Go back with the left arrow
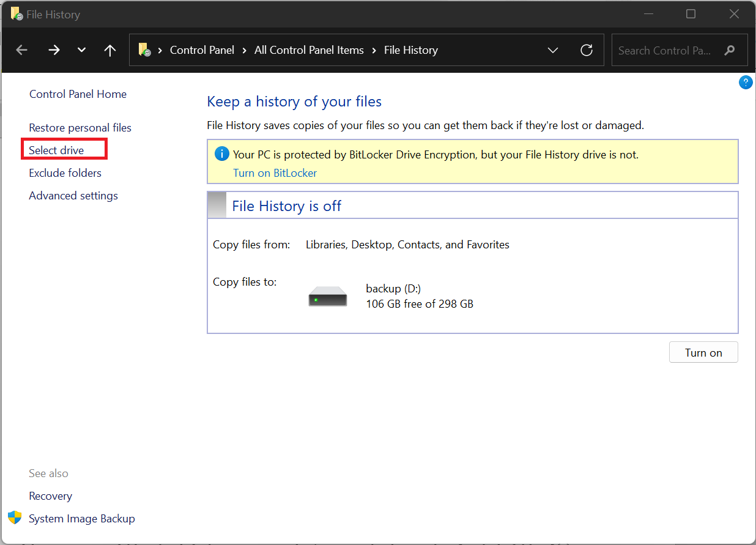The width and height of the screenshot is (756, 545). pos(22,50)
